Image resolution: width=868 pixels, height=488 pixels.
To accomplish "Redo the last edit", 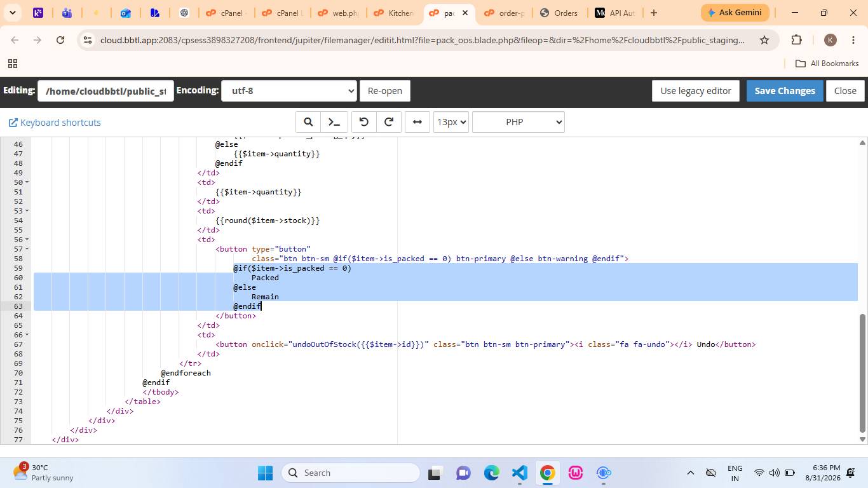I will coord(389,122).
